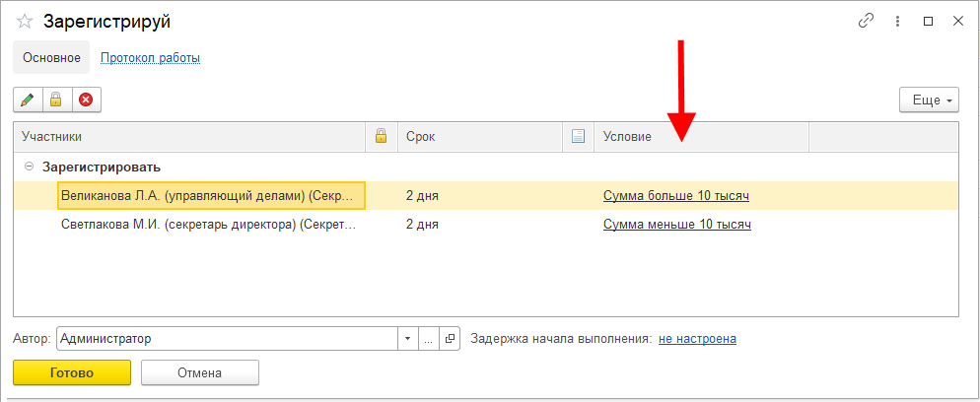Click the не настроена delay link
980x402 pixels.
pos(697,339)
